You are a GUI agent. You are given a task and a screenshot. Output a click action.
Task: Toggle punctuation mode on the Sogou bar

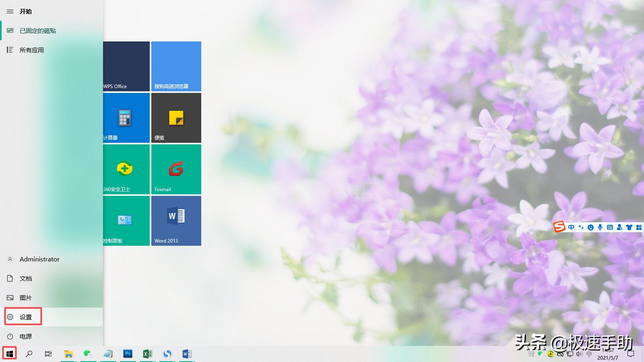pyautogui.click(x=581, y=227)
